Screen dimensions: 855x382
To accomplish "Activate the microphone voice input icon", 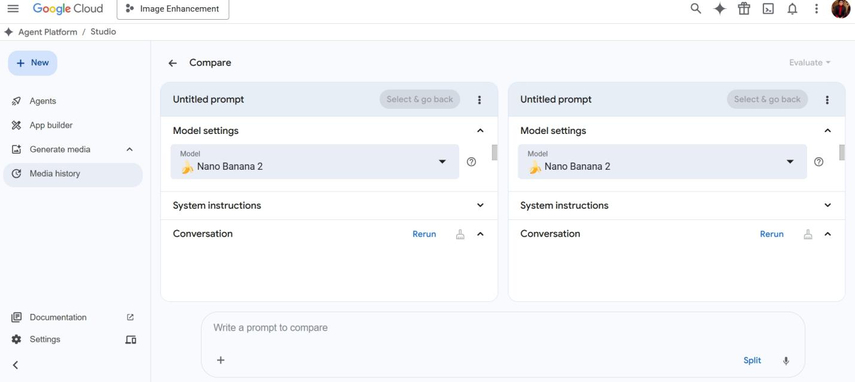I will (x=786, y=361).
